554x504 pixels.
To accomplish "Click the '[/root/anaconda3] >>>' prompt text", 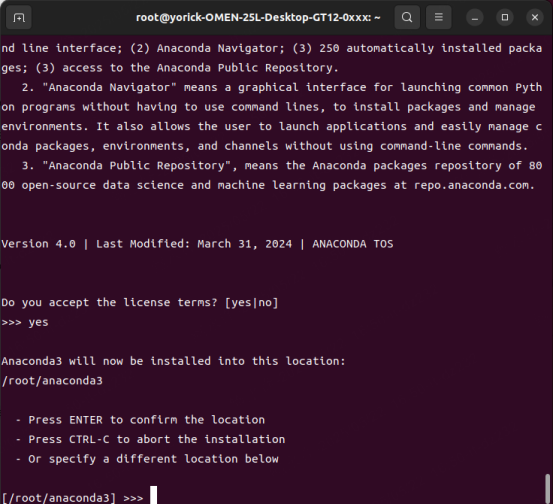I will pyautogui.click(x=72, y=498).
